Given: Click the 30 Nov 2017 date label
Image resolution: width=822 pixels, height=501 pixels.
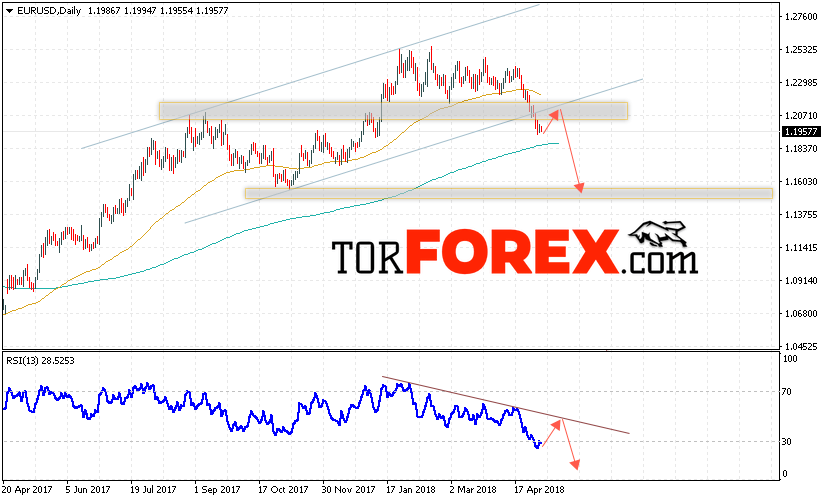Looking at the screenshot, I should tap(349, 490).
